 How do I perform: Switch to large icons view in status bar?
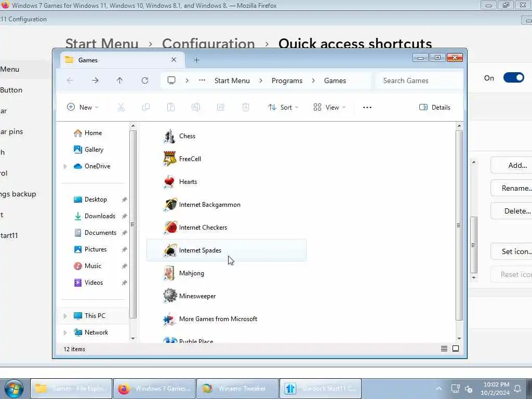point(456,349)
